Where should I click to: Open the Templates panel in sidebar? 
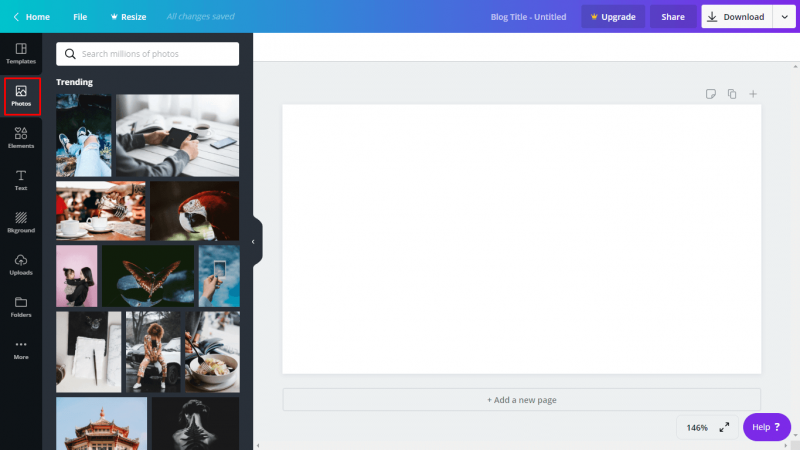(x=21, y=53)
